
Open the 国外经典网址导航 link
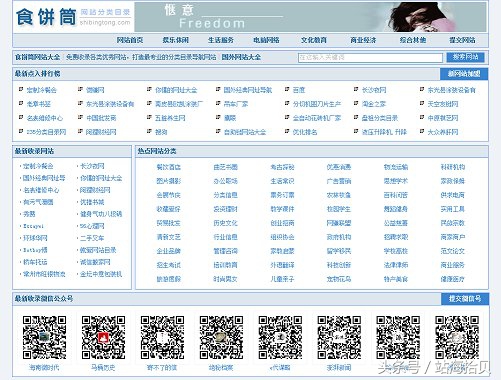coord(248,90)
